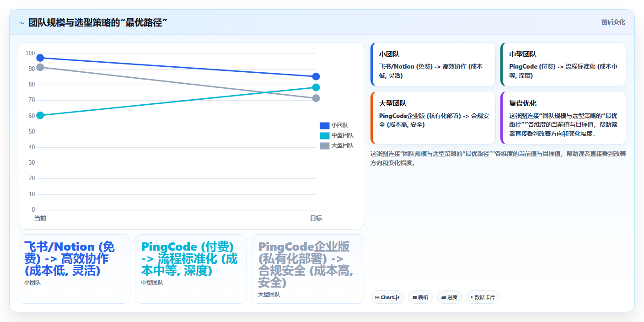The image size is (644, 322).
Task: Click 小团队 data point at 目标
Action: point(316,76)
